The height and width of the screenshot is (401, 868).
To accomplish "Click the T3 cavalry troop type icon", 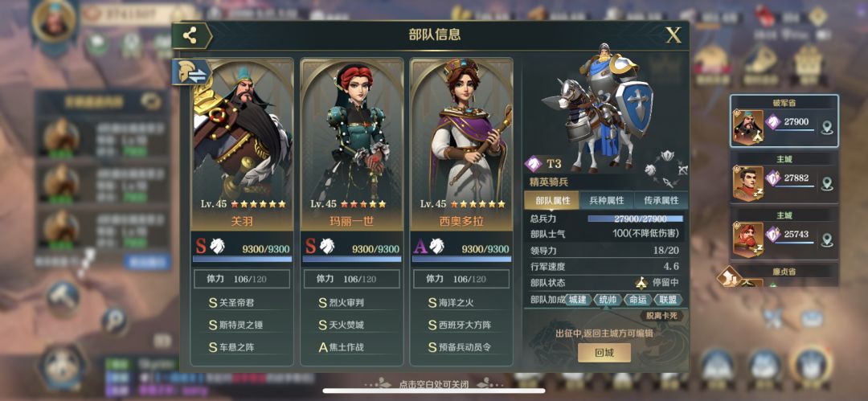I will pyautogui.click(x=534, y=164).
